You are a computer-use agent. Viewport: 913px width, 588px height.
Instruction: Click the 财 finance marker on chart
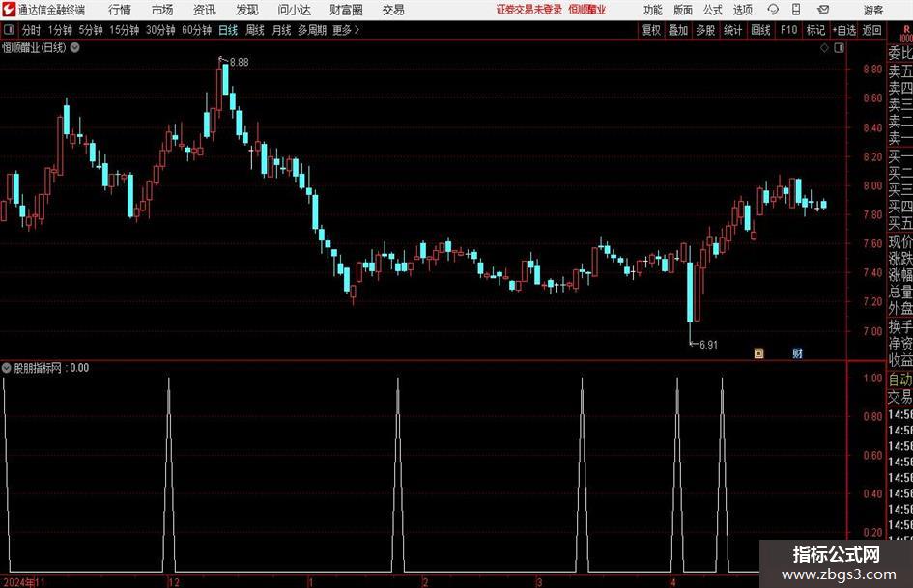point(798,353)
